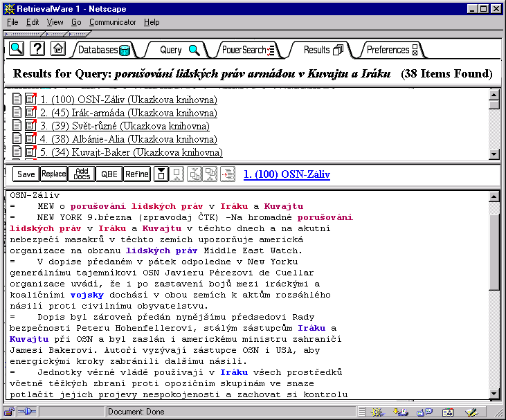Click the next hit documents icon
This screenshot has height=420, width=506.
pyautogui.click(x=195, y=174)
